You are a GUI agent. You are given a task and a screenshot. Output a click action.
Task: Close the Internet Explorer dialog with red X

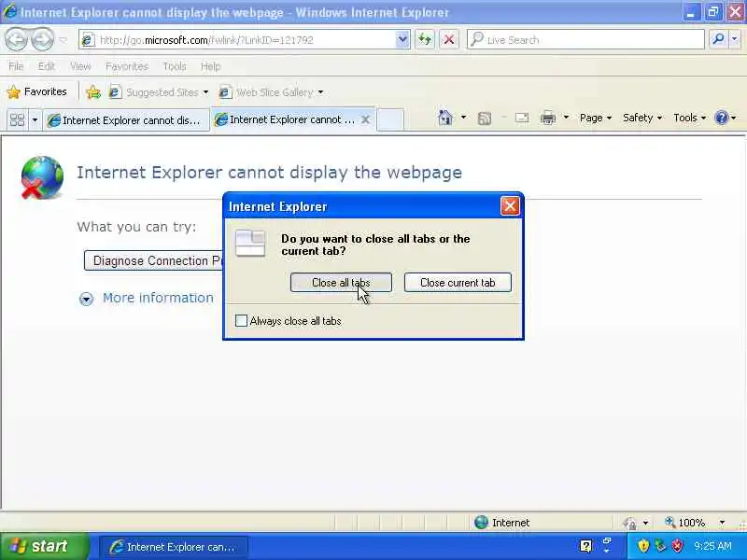[x=510, y=206]
